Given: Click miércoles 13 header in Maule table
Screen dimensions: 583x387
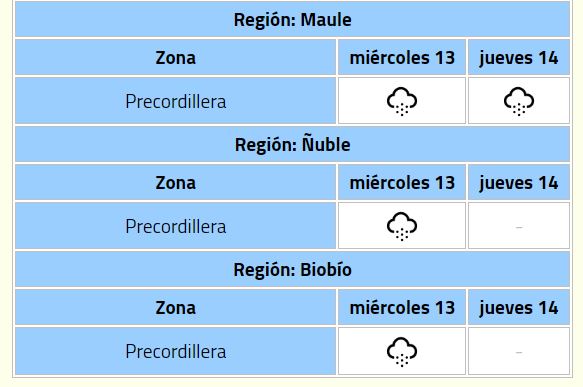Looking at the screenshot, I should 402,58.
